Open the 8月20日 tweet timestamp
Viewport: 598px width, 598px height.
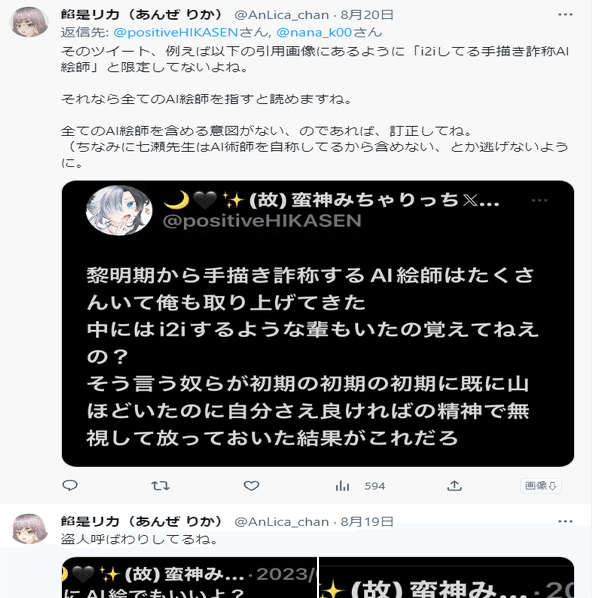pyautogui.click(x=367, y=15)
